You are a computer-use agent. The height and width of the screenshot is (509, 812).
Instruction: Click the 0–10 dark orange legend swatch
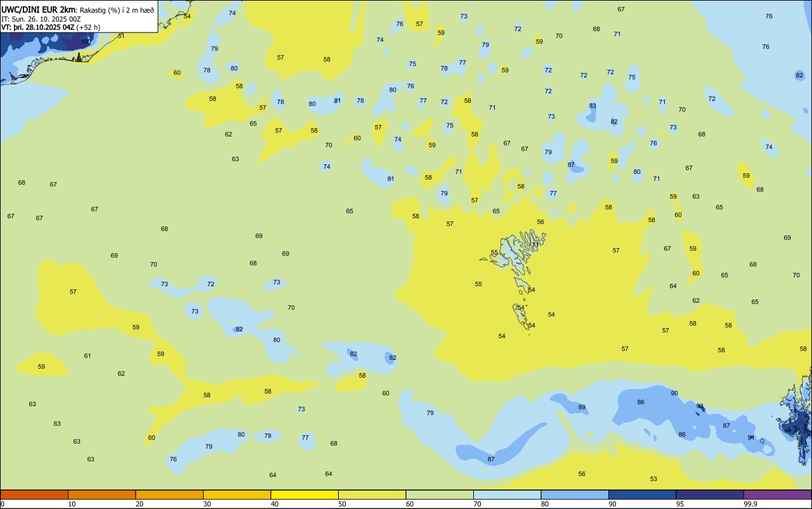pos(34,494)
